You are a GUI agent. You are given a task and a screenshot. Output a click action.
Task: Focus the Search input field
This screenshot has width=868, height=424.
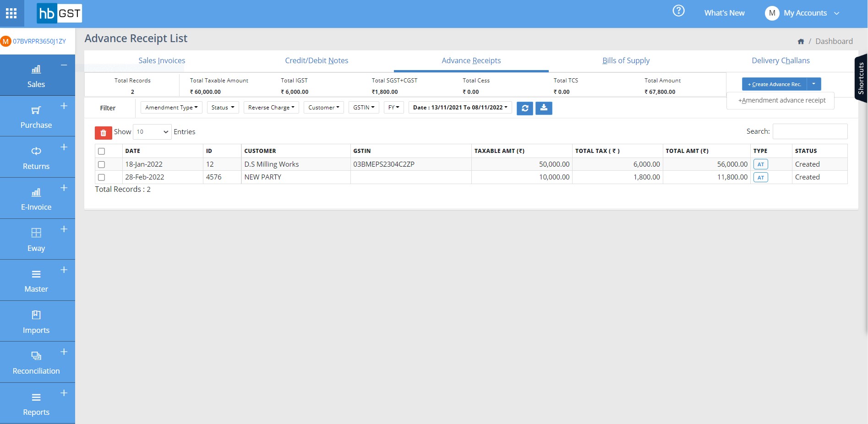point(810,131)
